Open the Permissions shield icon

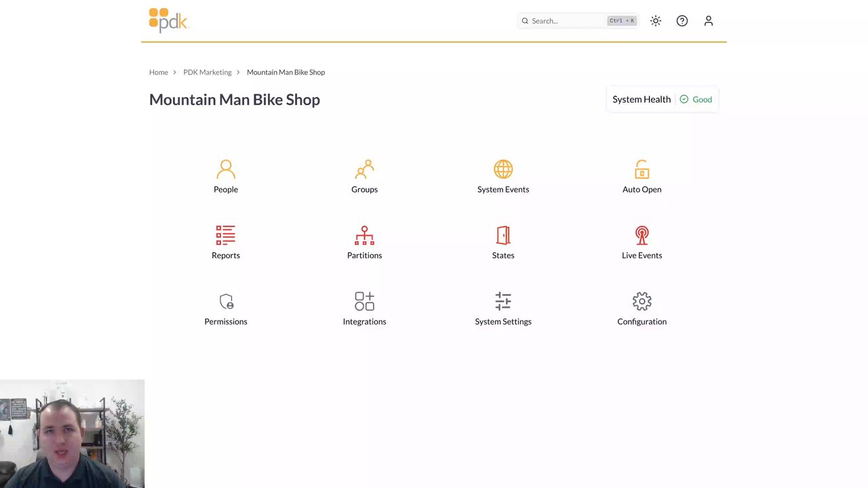(226, 301)
